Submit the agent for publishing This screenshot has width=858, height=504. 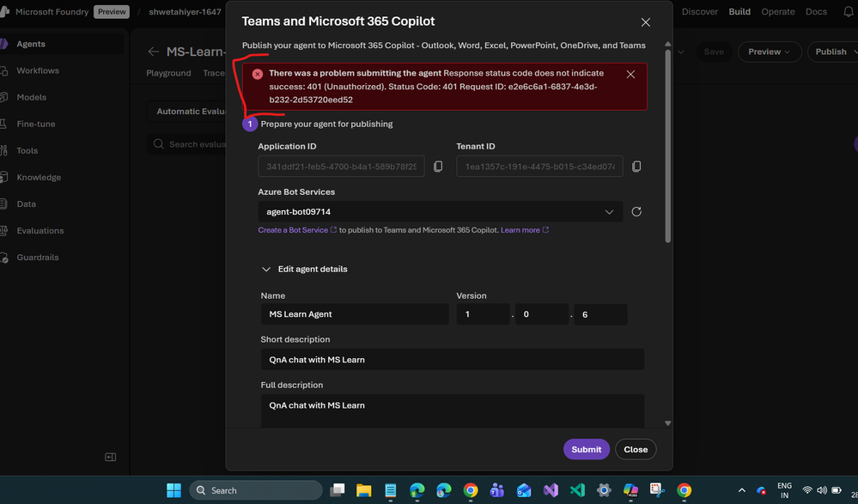586,449
